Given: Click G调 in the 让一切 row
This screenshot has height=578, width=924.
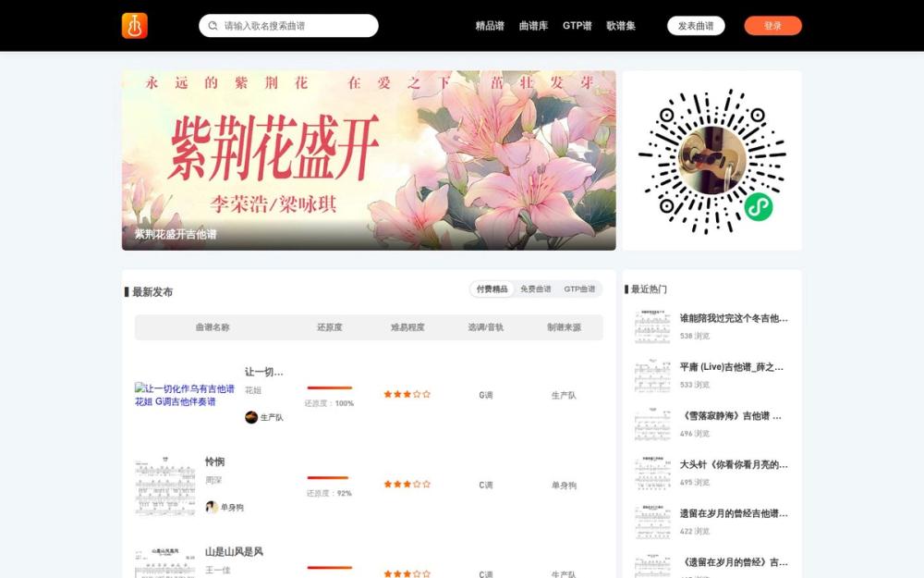Looking at the screenshot, I should pos(486,395).
